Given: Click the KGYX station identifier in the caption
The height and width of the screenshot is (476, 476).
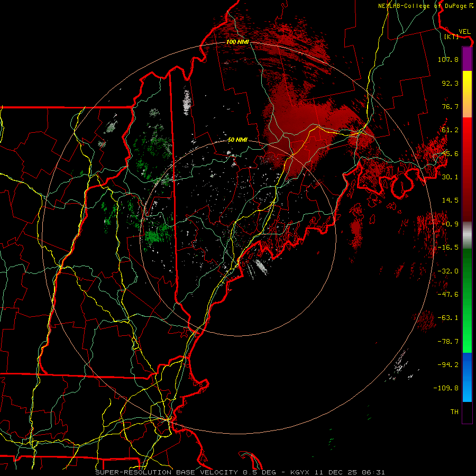Looking at the screenshot, I should tap(300, 472).
